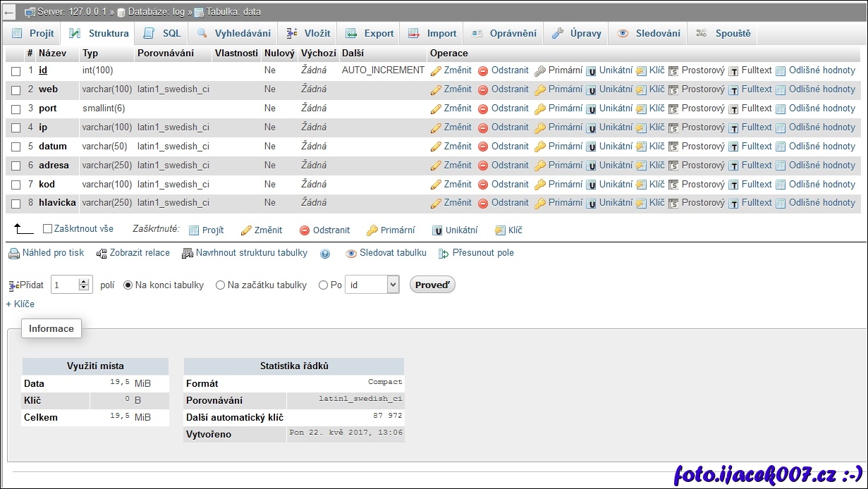Select the Na začátku tabulky radio button
868x489 pixels.
tap(220, 285)
